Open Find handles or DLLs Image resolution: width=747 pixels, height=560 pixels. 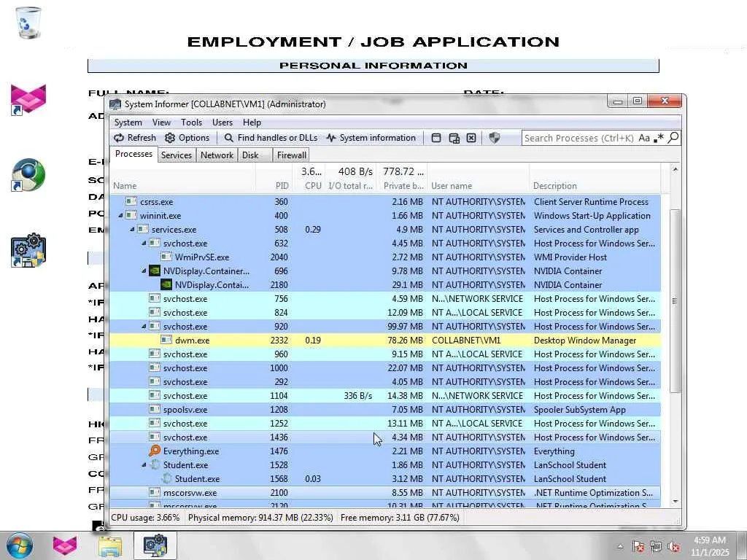point(271,138)
